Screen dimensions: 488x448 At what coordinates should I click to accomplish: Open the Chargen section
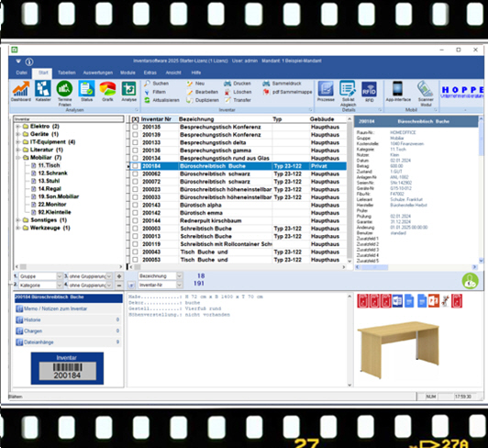68,330
